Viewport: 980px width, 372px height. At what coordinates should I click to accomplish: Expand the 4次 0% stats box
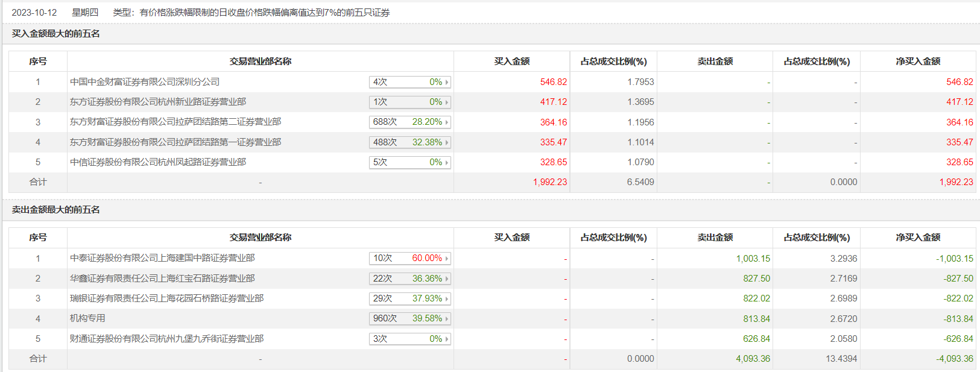(409, 82)
